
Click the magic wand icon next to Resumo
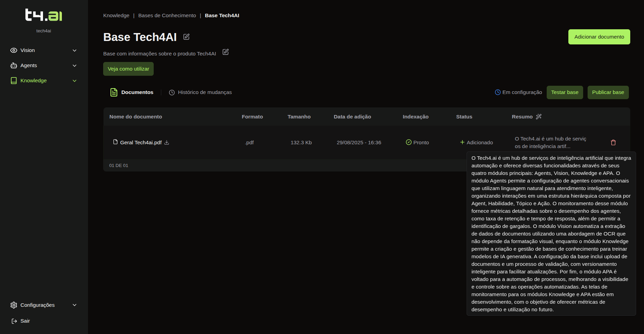[x=539, y=117]
